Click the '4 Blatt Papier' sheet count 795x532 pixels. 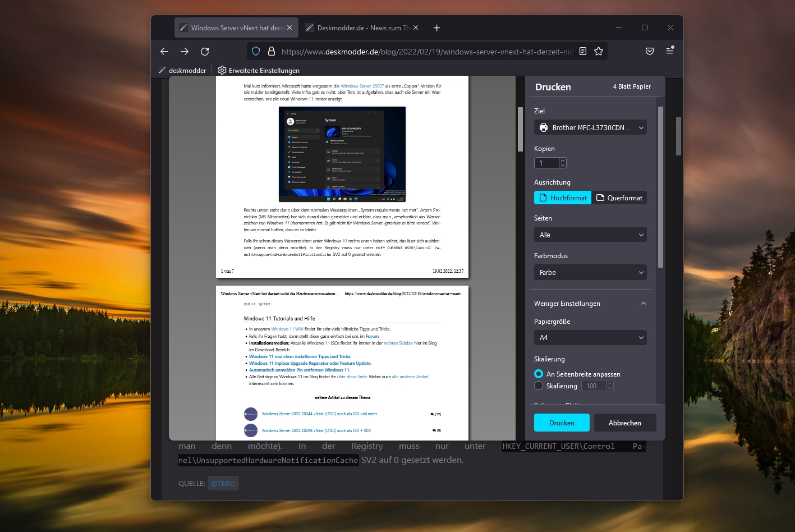(x=632, y=86)
